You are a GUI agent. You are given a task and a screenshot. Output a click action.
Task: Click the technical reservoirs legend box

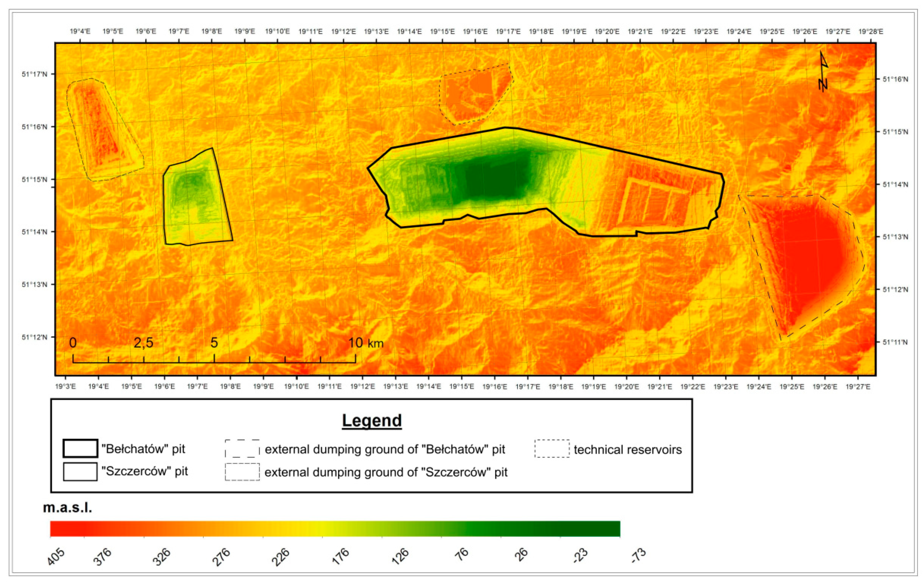click(552, 448)
